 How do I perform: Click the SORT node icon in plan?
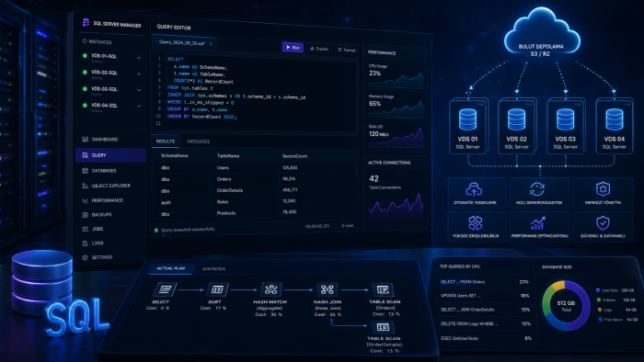click(x=217, y=289)
